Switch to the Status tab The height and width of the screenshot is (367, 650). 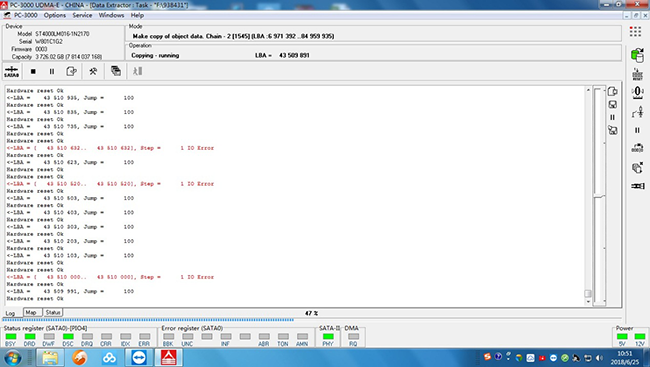click(x=53, y=312)
